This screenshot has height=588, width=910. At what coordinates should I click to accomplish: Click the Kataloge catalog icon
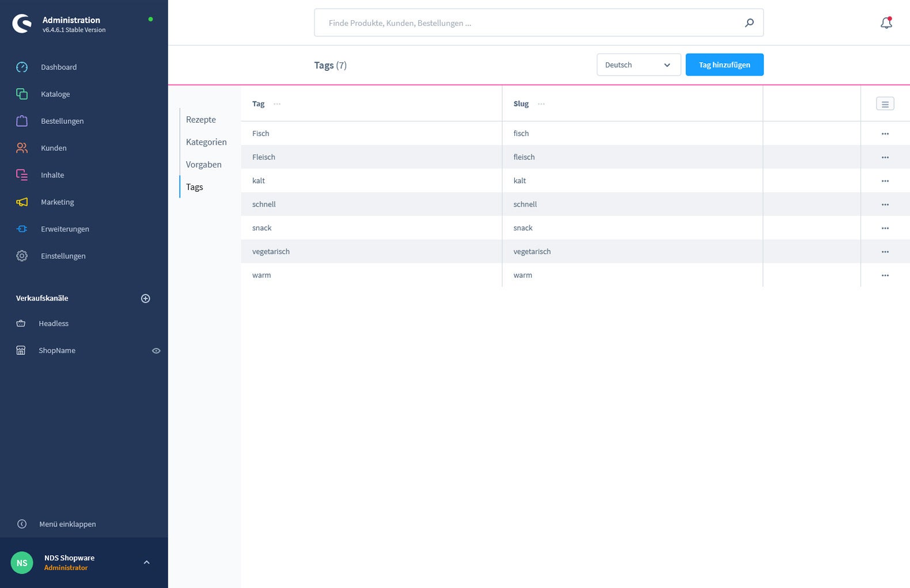[x=22, y=94]
